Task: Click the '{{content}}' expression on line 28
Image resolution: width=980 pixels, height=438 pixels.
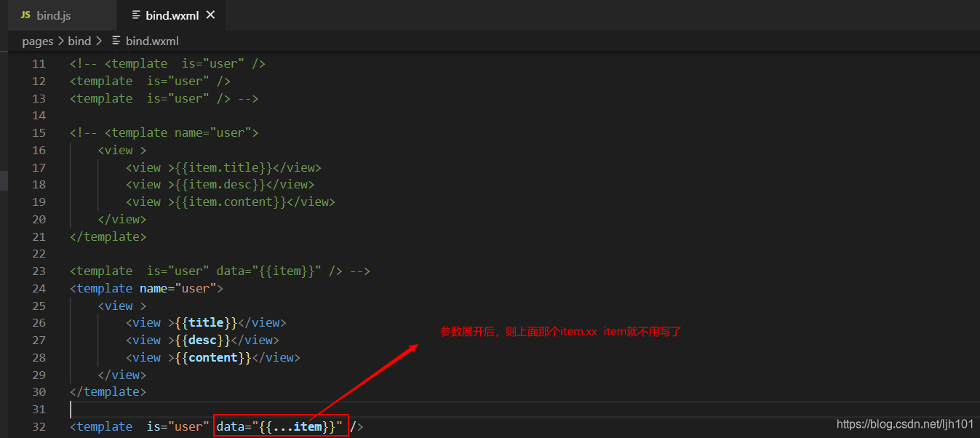Action: point(214,357)
